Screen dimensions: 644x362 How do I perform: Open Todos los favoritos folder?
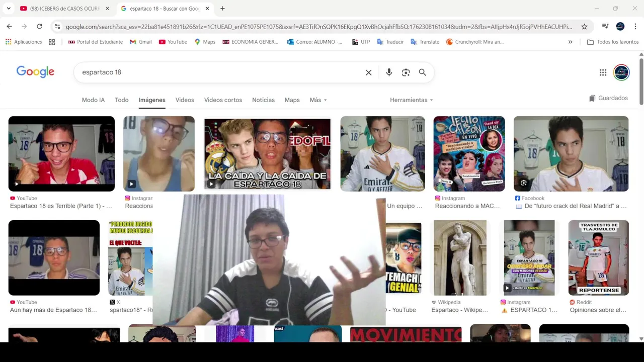612,42
